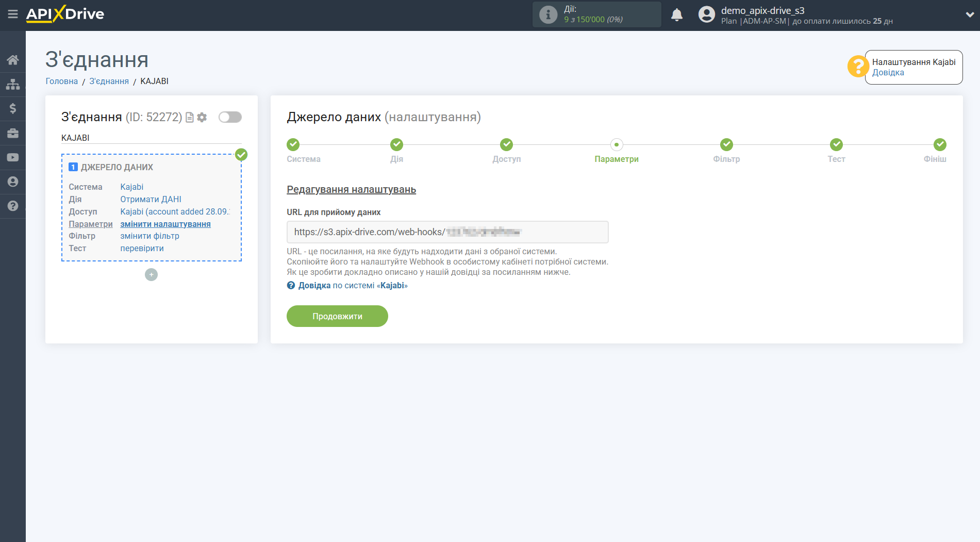Toggle the connection on/off switch
This screenshot has width=980, height=542.
click(230, 117)
